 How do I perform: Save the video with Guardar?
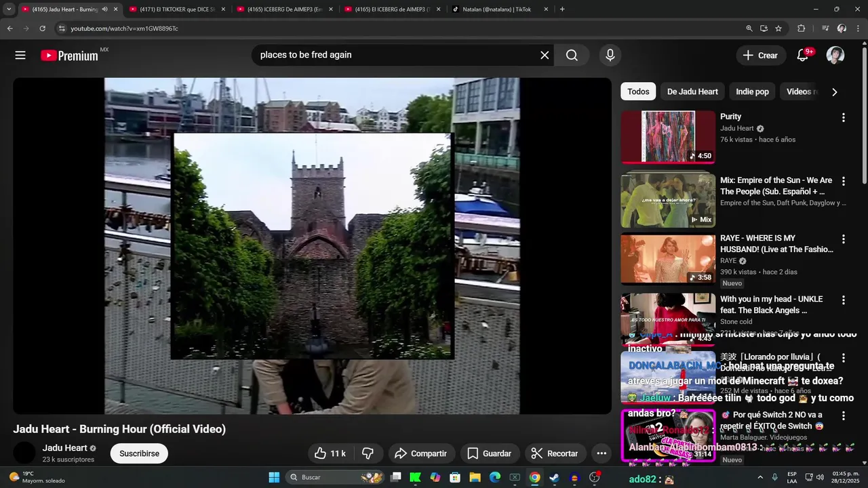[490, 453]
